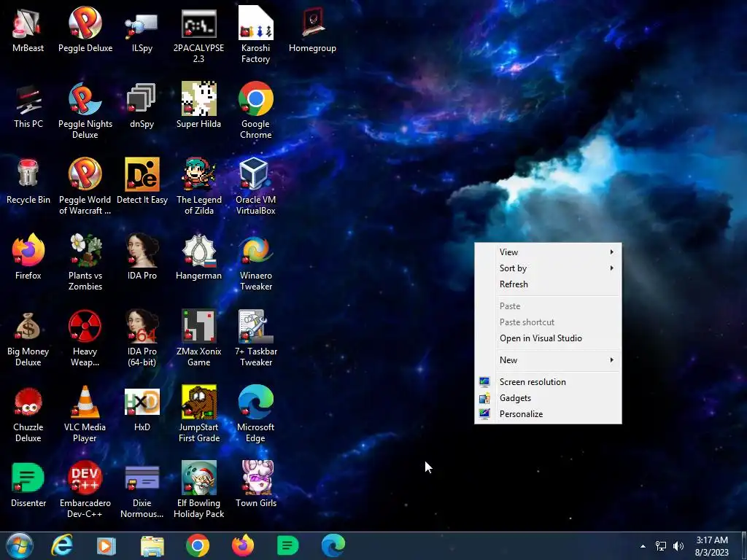Viewport: 747px width, 560px height.
Task: Click the Google Chrome desktop shortcut
Action: click(x=256, y=111)
